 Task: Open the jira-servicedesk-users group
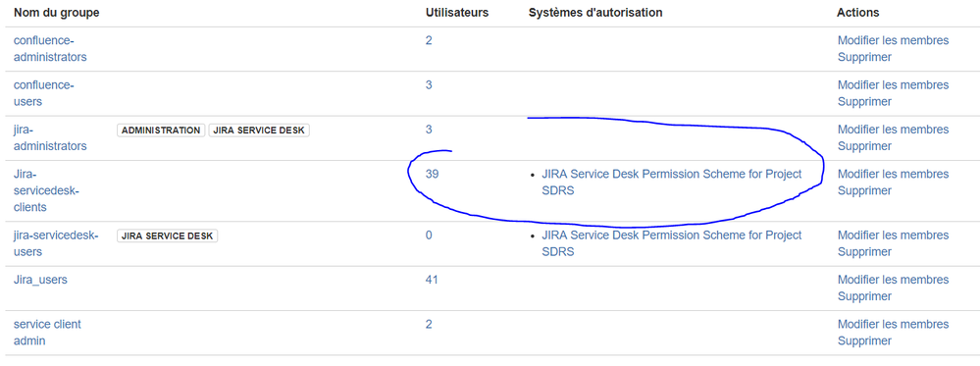(56, 243)
